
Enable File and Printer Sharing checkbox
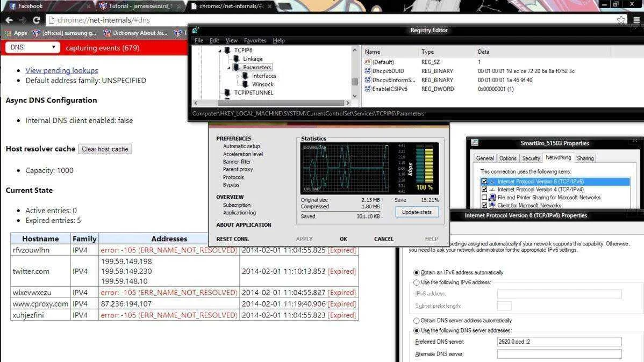484,198
